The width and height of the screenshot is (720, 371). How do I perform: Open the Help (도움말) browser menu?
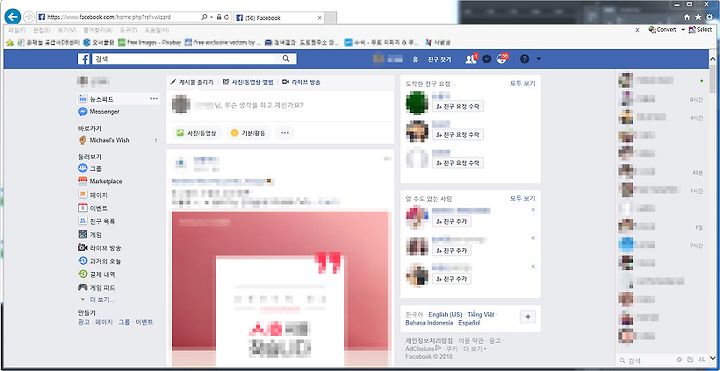[x=157, y=30]
